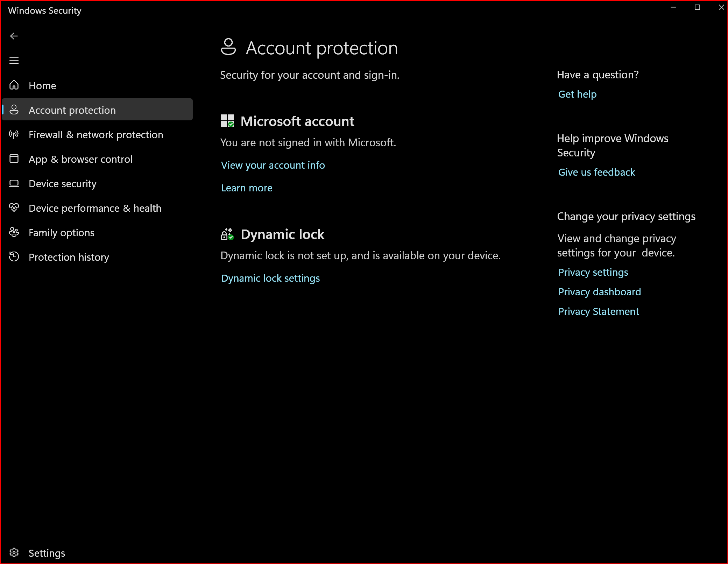The height and width of the screenshot is (564, 728).
Task: Click the back arrow icon
Action: [x=14, y=36]
